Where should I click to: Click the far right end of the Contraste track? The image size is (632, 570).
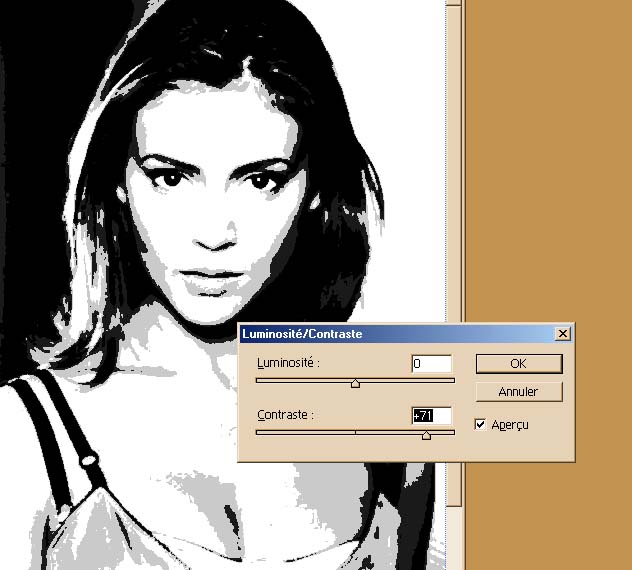(453, 432)
